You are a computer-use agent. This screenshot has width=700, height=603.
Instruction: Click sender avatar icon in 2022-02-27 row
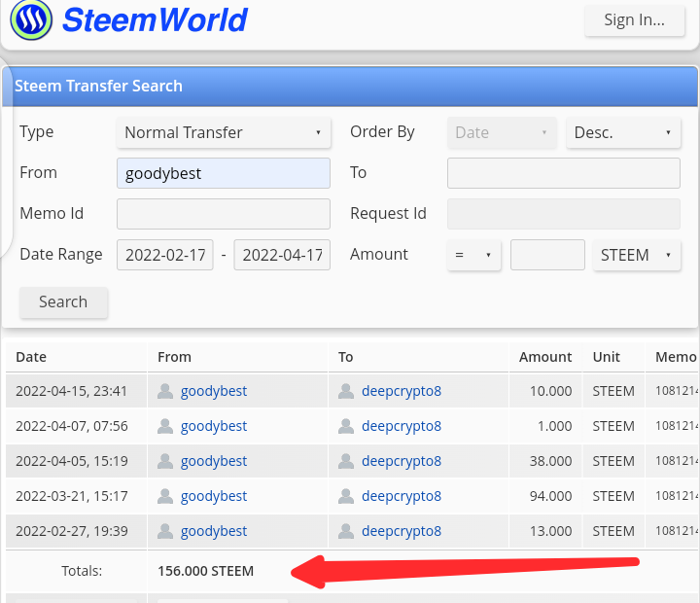coord(165,531)
